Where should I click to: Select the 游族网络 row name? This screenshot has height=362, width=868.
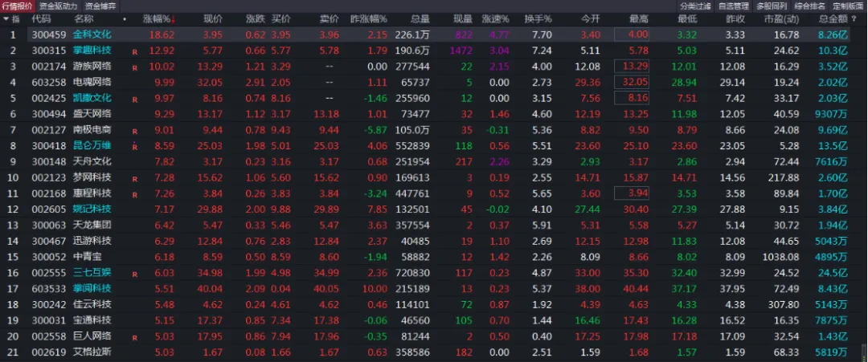pyautogui.click(x=92, y=67)
